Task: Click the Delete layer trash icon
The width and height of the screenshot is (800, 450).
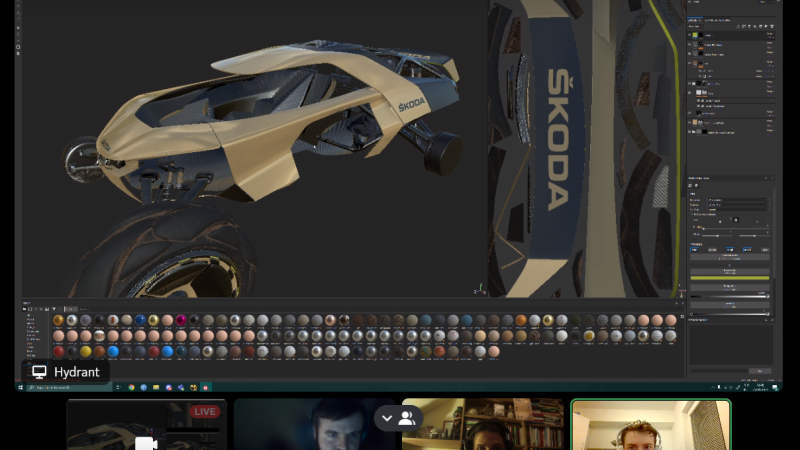Action: point(772,27)
